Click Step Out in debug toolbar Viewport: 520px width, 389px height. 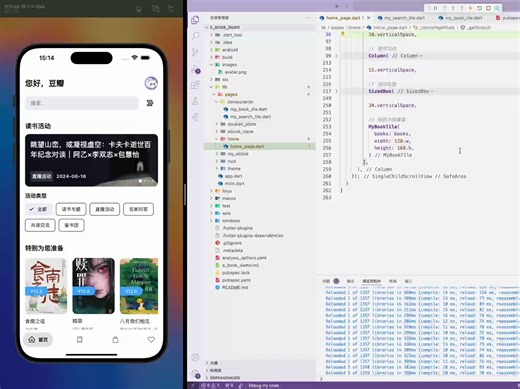(462, 8)
